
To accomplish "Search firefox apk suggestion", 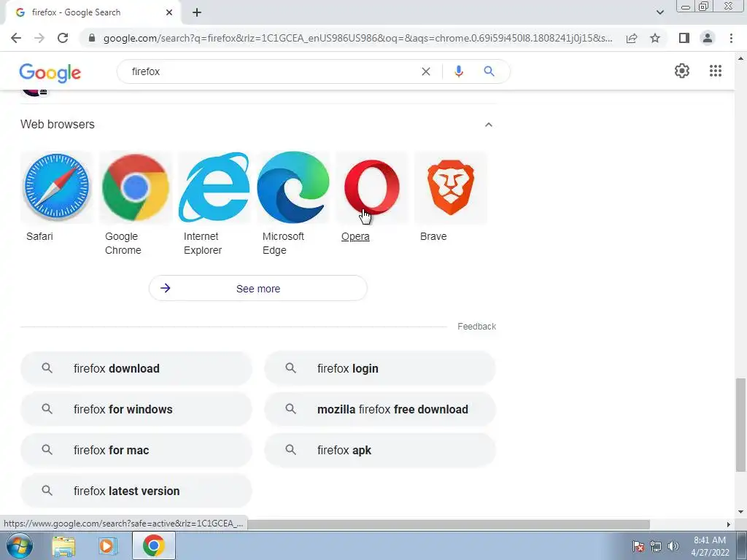I will click(x=380, y=450).
